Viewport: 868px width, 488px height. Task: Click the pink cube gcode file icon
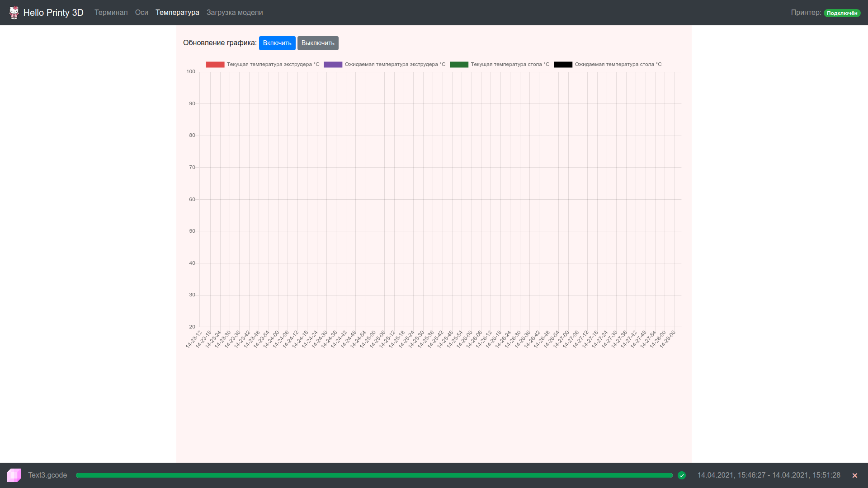[14, 475]
